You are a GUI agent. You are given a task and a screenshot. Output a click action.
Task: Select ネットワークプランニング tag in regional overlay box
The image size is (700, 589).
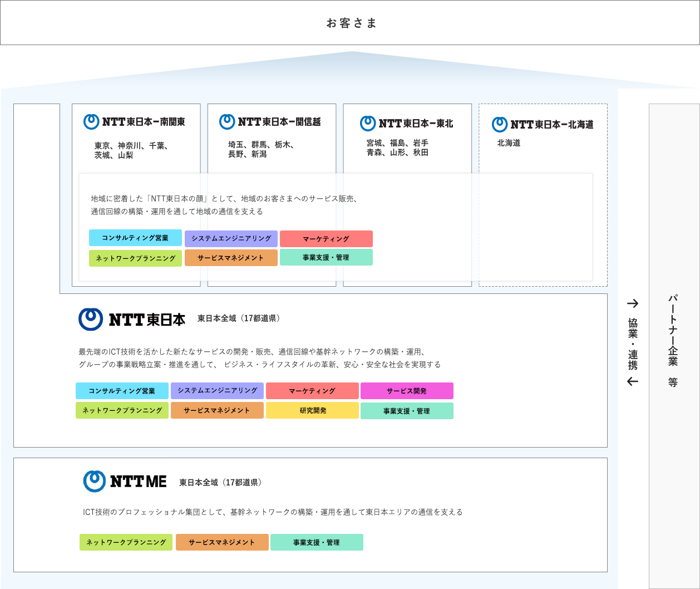(135, 258)
